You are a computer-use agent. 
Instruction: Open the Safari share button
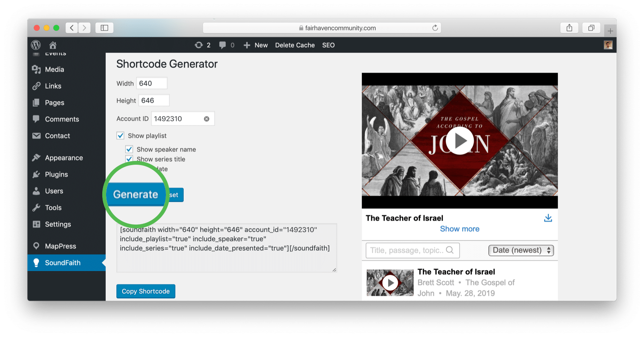tap(569, 28)
